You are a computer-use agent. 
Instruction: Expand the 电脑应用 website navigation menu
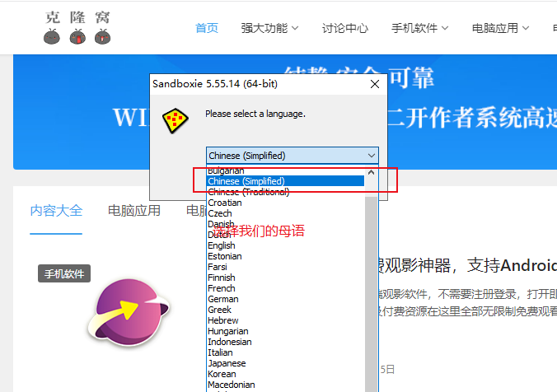(x=500, y=28)
